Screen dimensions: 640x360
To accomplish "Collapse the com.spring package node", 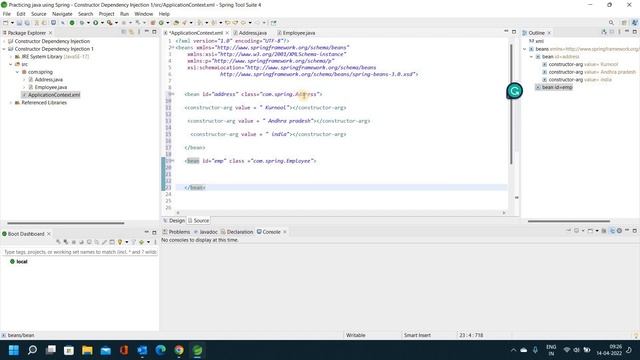I will pyautogui.click(x=18, y=72).
